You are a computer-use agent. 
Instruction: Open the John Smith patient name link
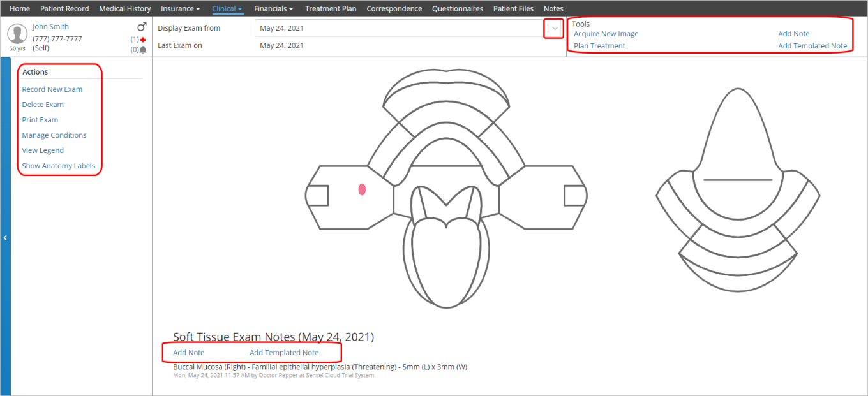coord(50,27)
